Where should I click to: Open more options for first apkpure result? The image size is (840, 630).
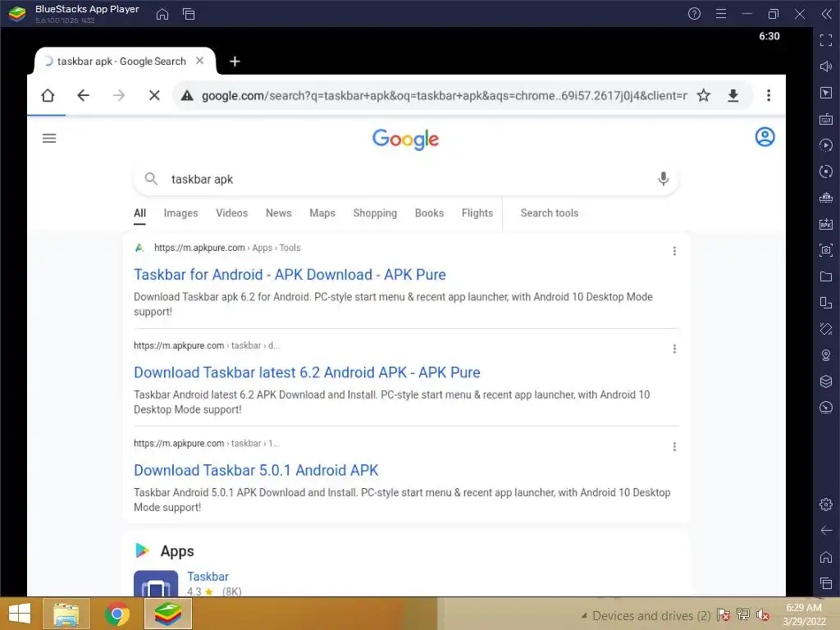click(674, 251)
